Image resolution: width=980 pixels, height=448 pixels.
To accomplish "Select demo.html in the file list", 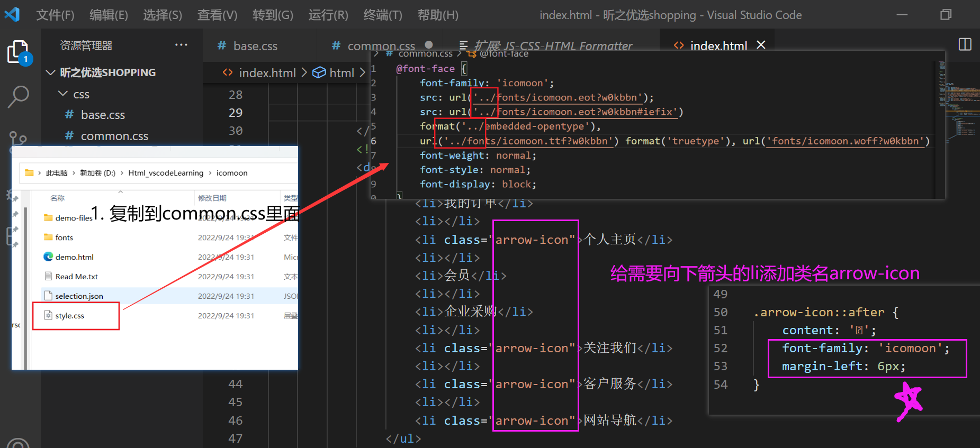I will tap(169, 257).
